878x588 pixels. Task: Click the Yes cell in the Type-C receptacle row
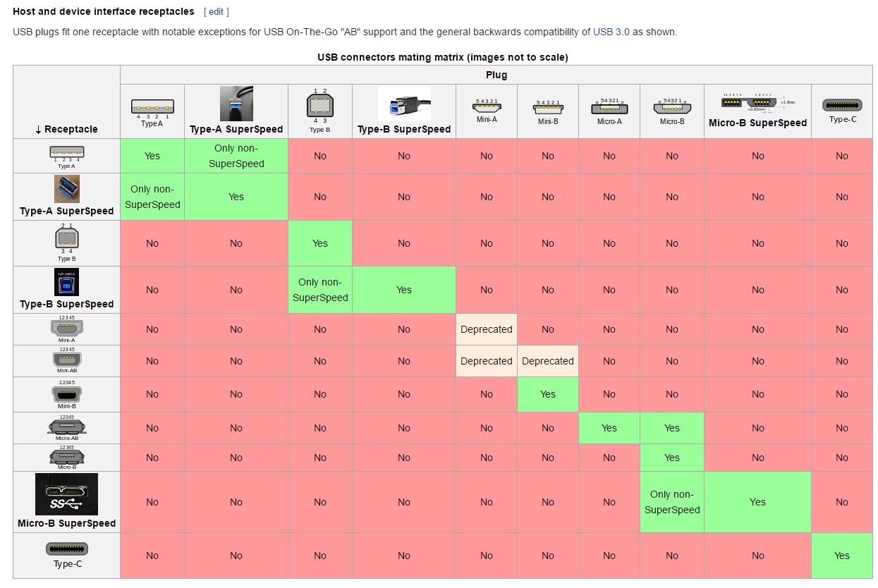(x=842, y=556)
